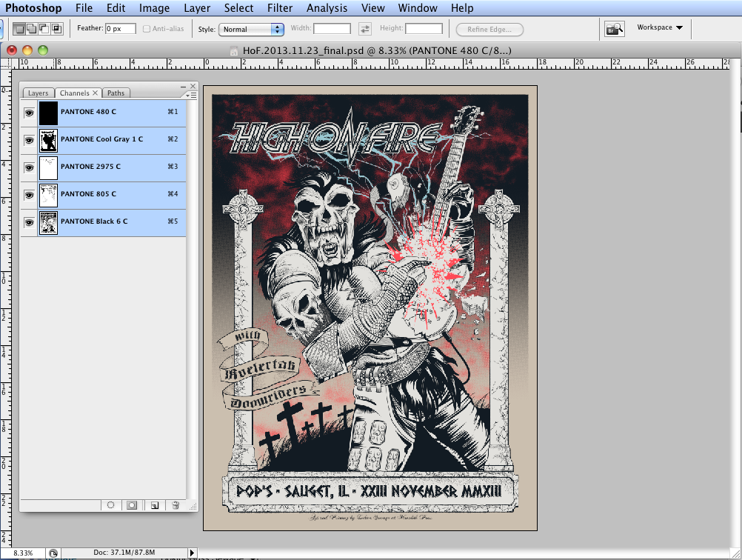Collapse the Channels panel with minimize dash
742x560 pixels.
click(x=183, y=86)
